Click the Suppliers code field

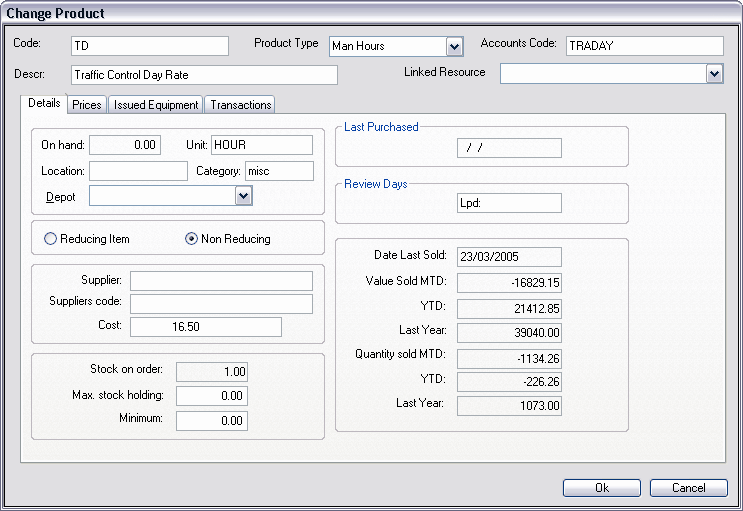221,304
